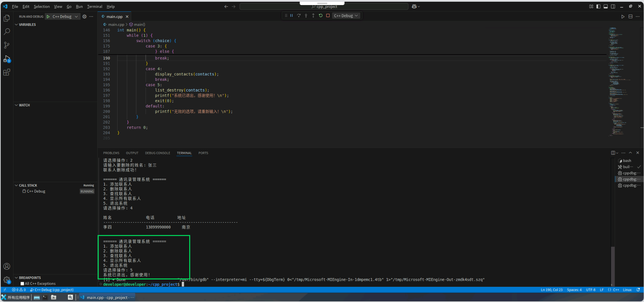Run the file with editor play button
Image resolution: width=644 pixels, height=302 pixels.
(623, 16)
